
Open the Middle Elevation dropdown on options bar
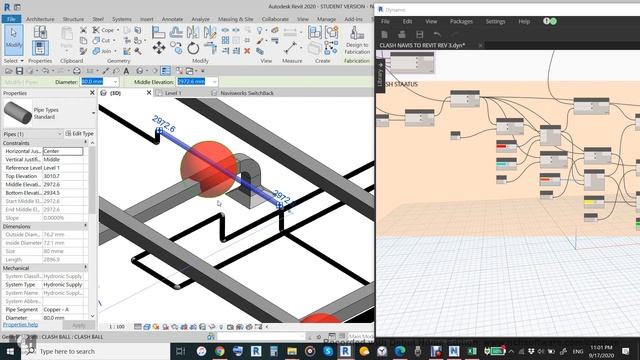tap(214, 82)
